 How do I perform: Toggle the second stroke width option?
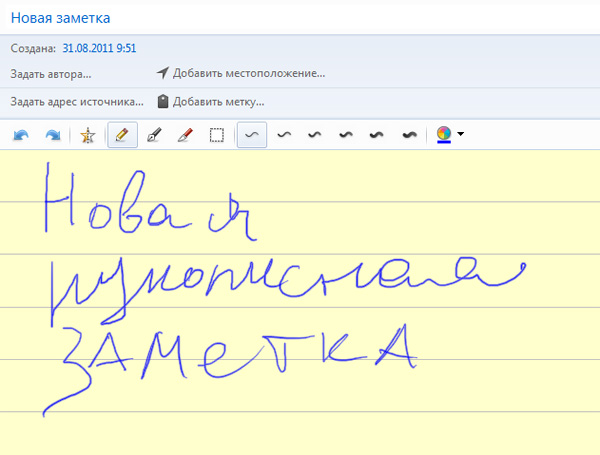tap(284, 135)
